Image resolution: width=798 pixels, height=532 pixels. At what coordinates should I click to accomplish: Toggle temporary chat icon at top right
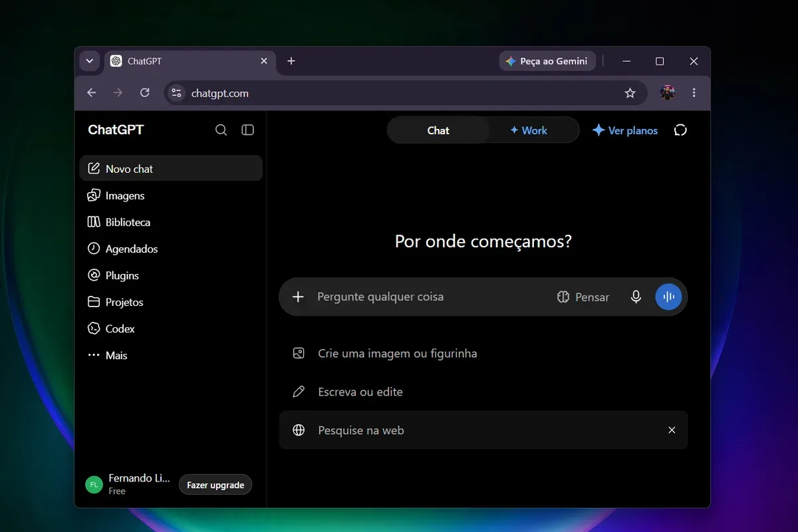680,130
